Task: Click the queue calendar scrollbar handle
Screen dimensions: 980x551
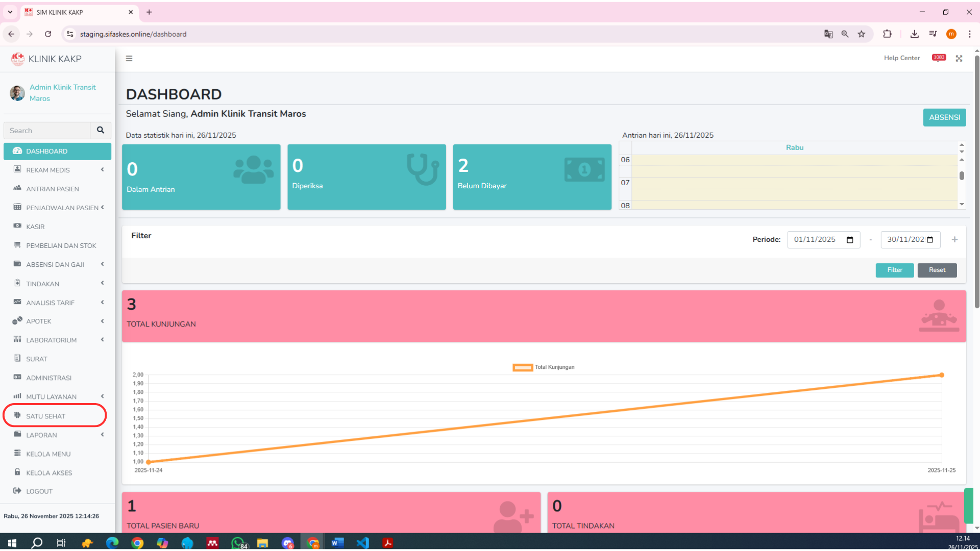Action: [x=962, y=176]
